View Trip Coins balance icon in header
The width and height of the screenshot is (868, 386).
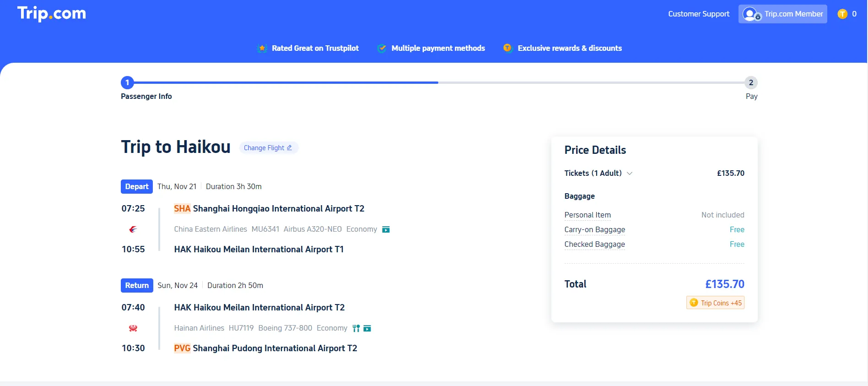click(842, 14)
